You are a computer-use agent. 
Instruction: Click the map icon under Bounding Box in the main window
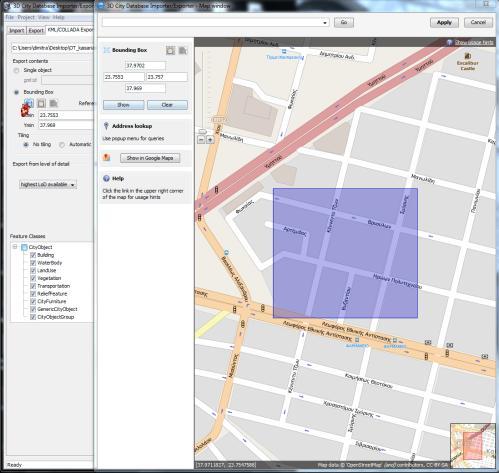[29, 103]
